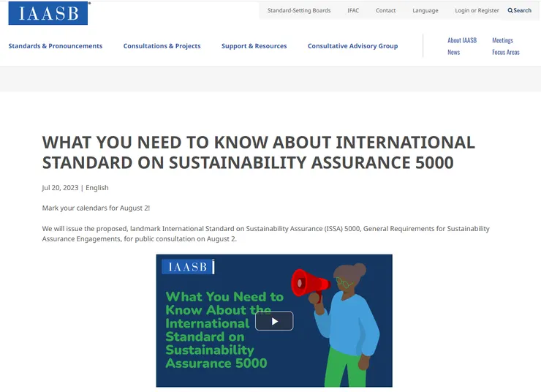Click Login or Register
This screenshot has width=541, height=392.
(477, 11)
